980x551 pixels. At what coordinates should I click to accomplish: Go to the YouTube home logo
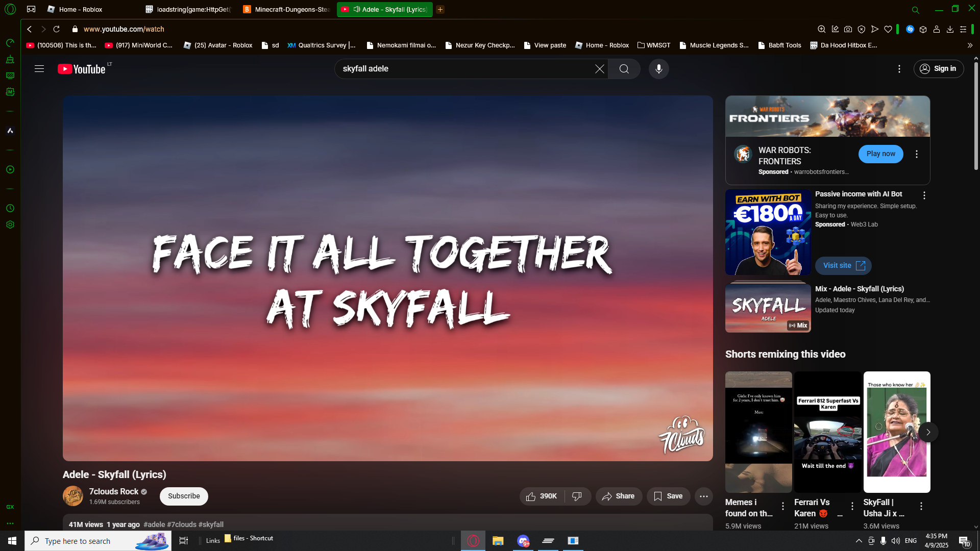(82, 69)
